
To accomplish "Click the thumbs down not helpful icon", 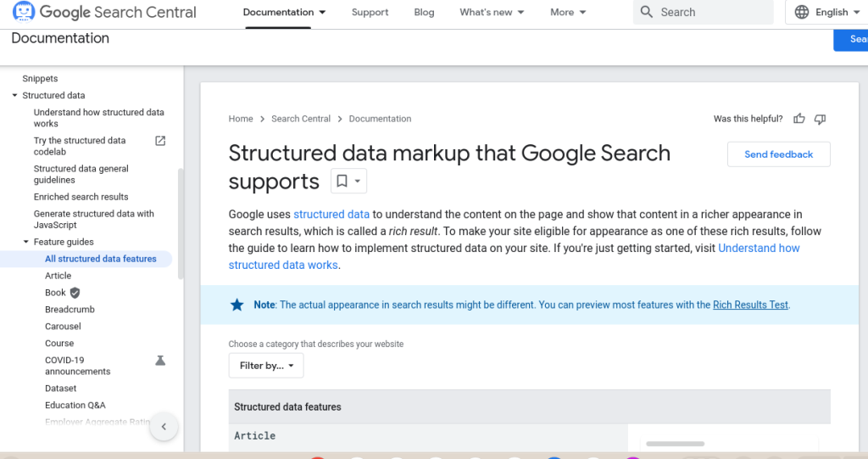I will 820,119.
